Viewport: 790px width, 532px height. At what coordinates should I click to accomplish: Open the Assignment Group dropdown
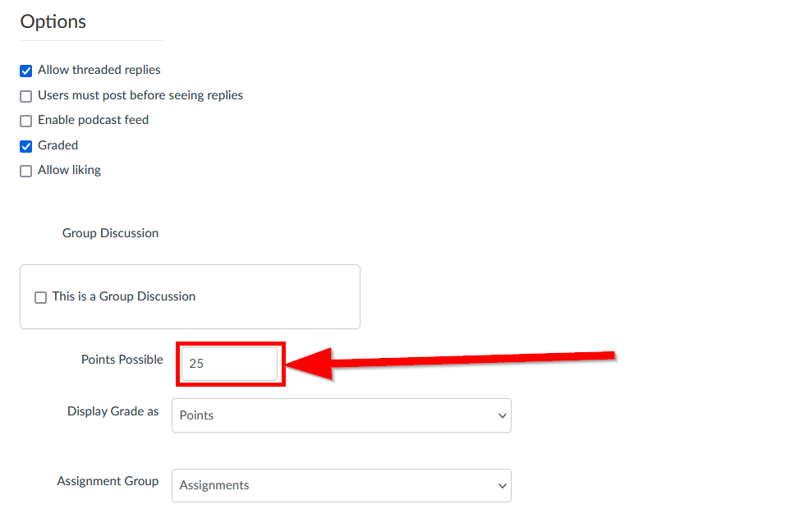341,486
